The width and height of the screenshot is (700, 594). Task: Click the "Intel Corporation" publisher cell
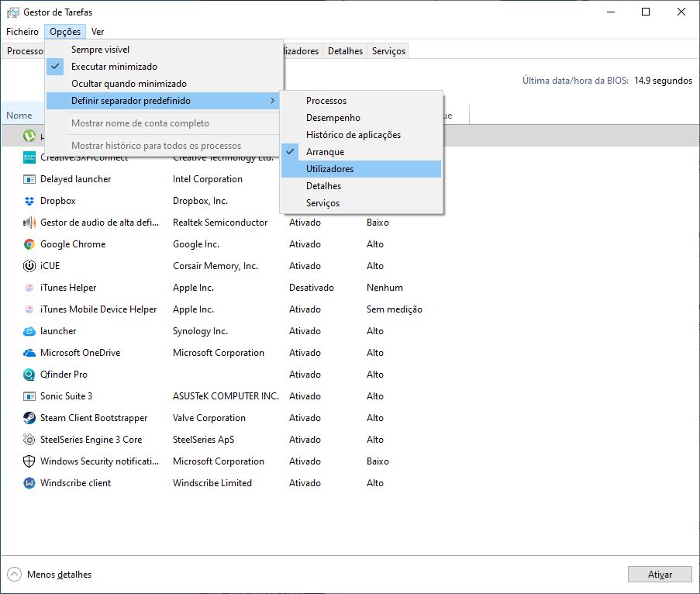tap(208, 179)
